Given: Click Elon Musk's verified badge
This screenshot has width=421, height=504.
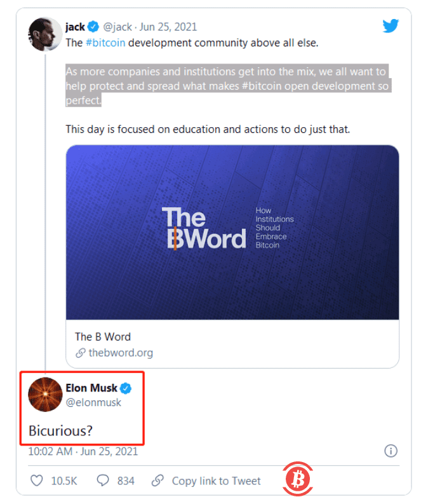Looking at the screenshot, I should point(126,388).
